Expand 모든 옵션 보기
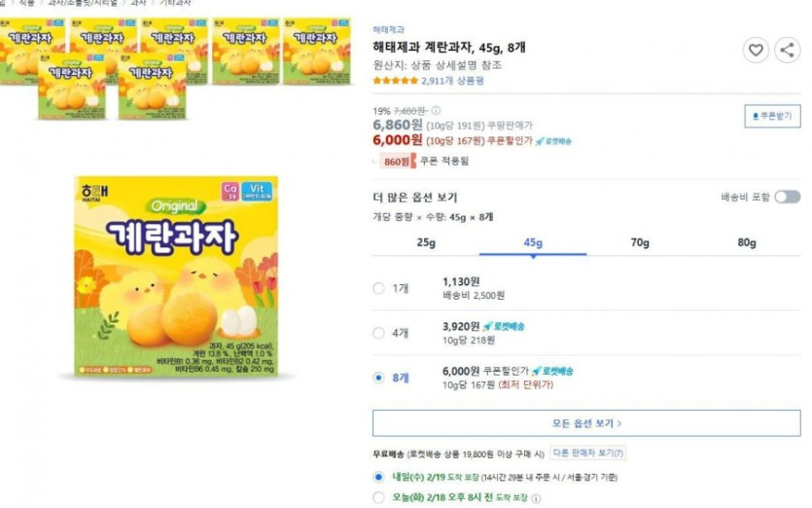Viewport: 812px width, 508px height. pyautogui.click(x=586, y=423)
